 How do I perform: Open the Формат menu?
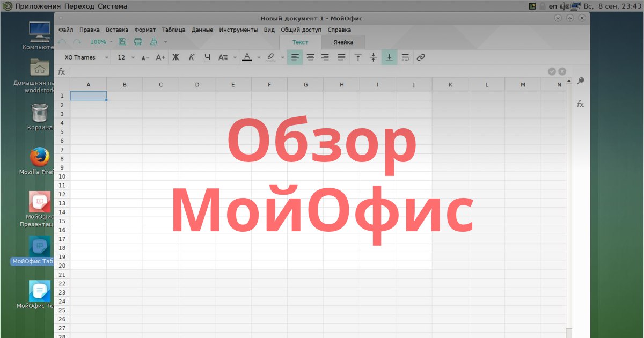tap(145, 30)
